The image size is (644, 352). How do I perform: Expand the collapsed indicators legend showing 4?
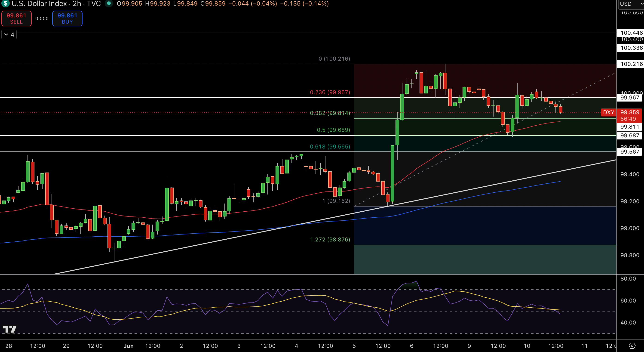(9, 34)
